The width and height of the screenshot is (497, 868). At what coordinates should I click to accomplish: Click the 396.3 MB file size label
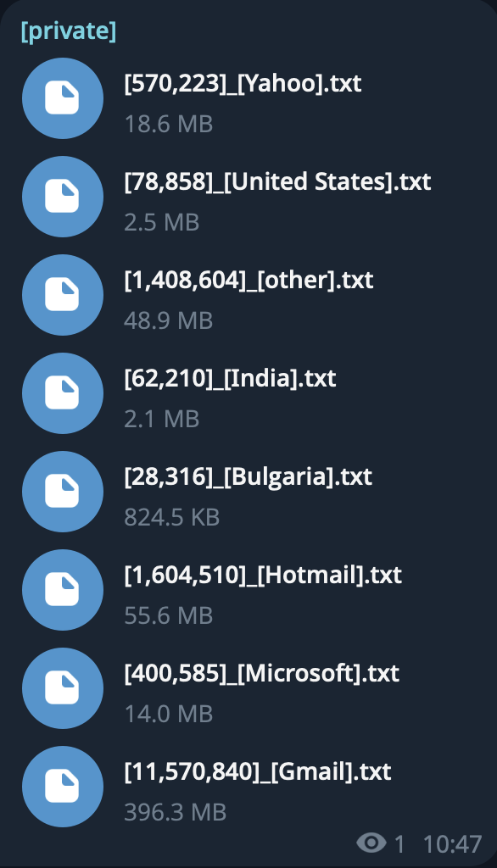click(x=175, y=812)
